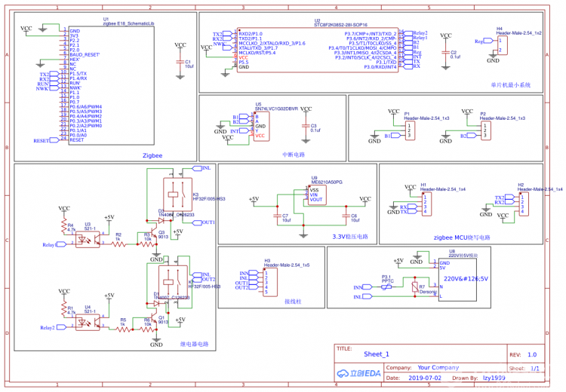Select the U9 ME6210A50PG regulator symbol
Image resolution: width=566 pixels, height=392 pixels.
click(315, 195)
